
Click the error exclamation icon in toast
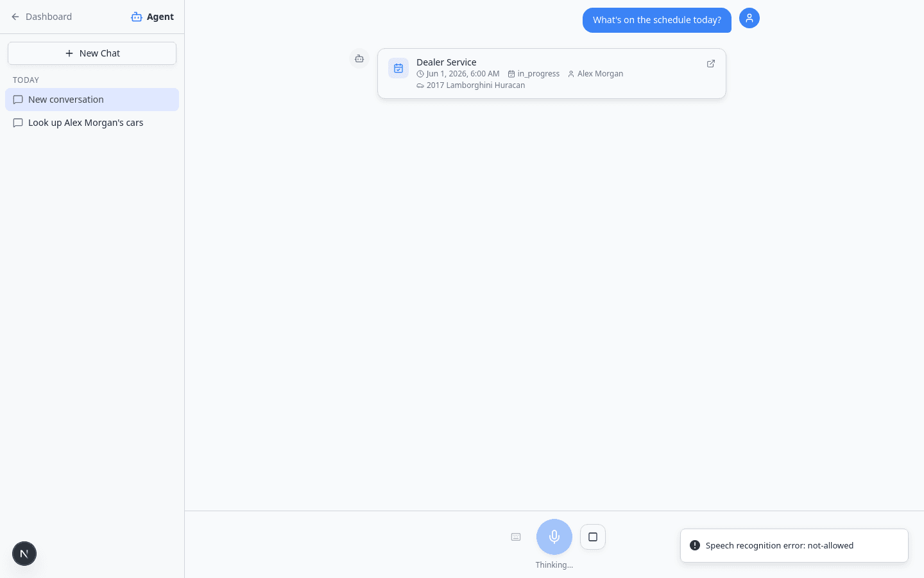click(x=695, y=545)
